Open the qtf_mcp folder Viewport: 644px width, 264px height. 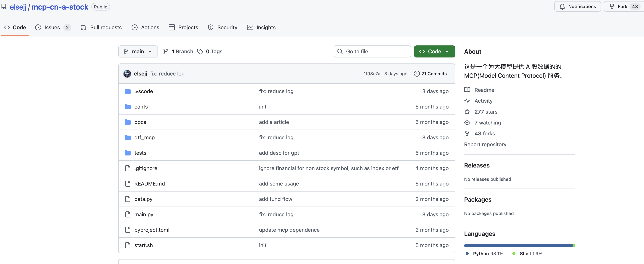pyautogui.click(x=145, y=138)
